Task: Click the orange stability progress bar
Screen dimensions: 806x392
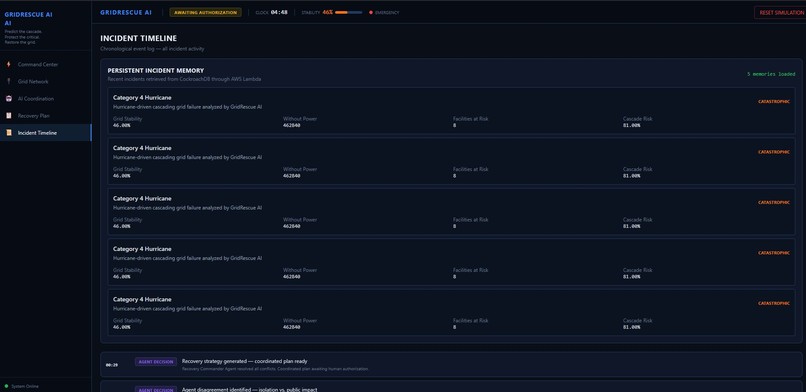Action: pos(349,12)
